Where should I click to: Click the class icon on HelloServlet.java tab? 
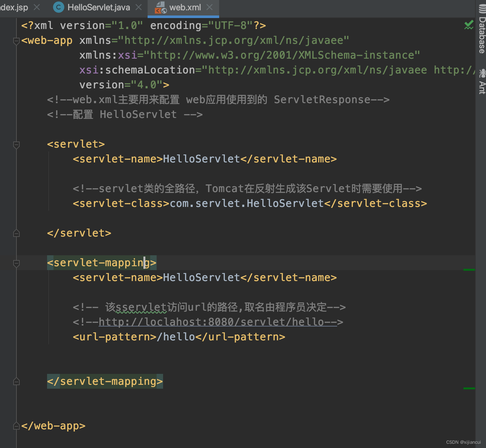pyautogui.click(x=58, y=7)
